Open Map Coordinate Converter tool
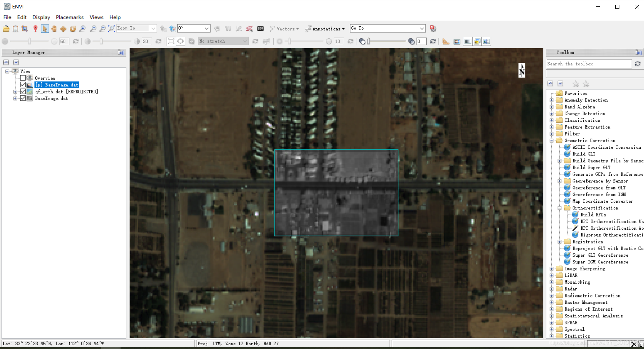Image resolution: width=644 pixels, height=349 pixels. (603, 201)
